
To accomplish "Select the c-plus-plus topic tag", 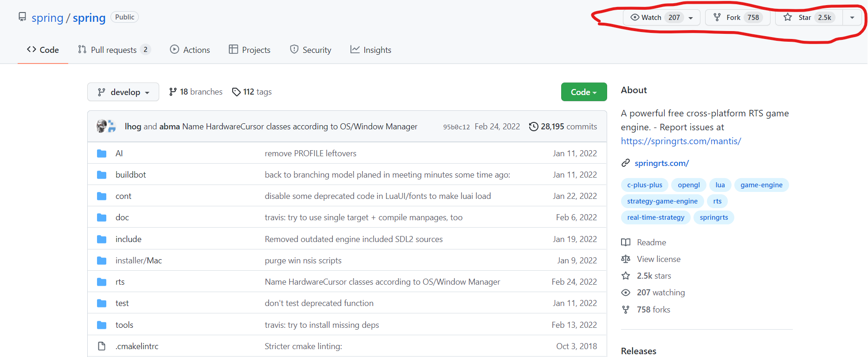I will point(645,185).
